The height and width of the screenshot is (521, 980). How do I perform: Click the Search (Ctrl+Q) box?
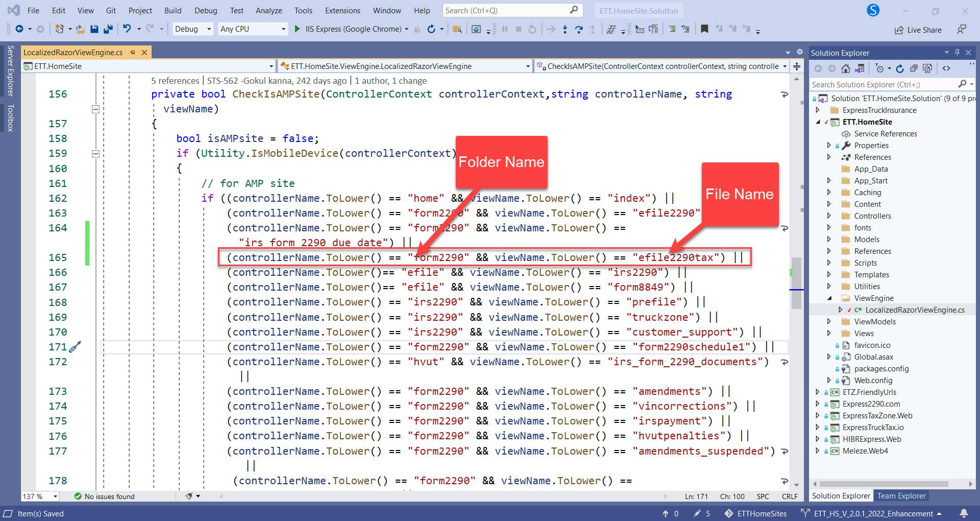512,10
